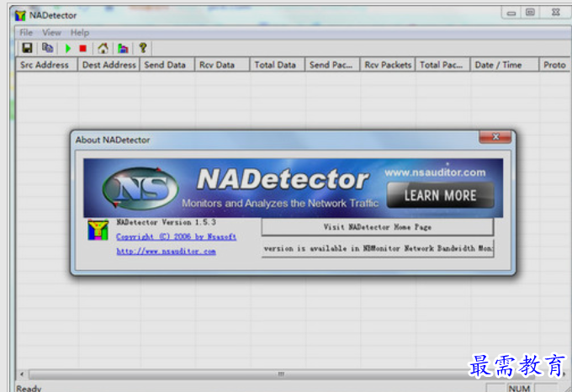Maximize the NADetector main window
Viewport: 572px width, 392px height.
click(530, 13)
